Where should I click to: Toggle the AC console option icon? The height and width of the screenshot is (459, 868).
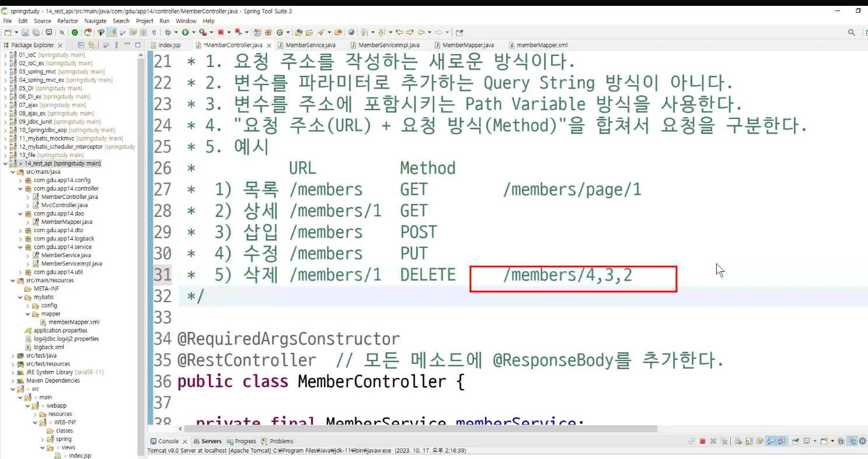pyautogui.click(x=852, y=441)
